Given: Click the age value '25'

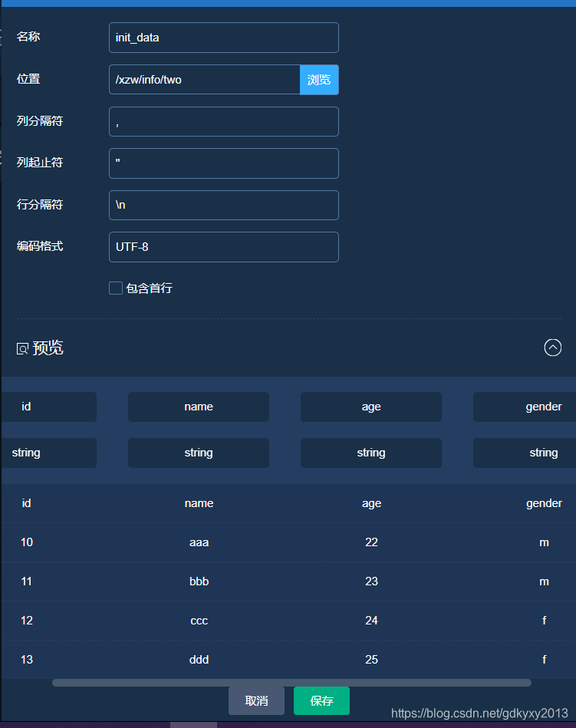Looking at the screenshot, I should (x=371, y=660).
